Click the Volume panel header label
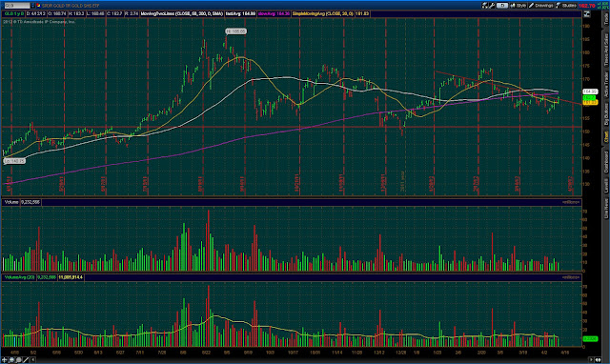 (x=11, y=202)
